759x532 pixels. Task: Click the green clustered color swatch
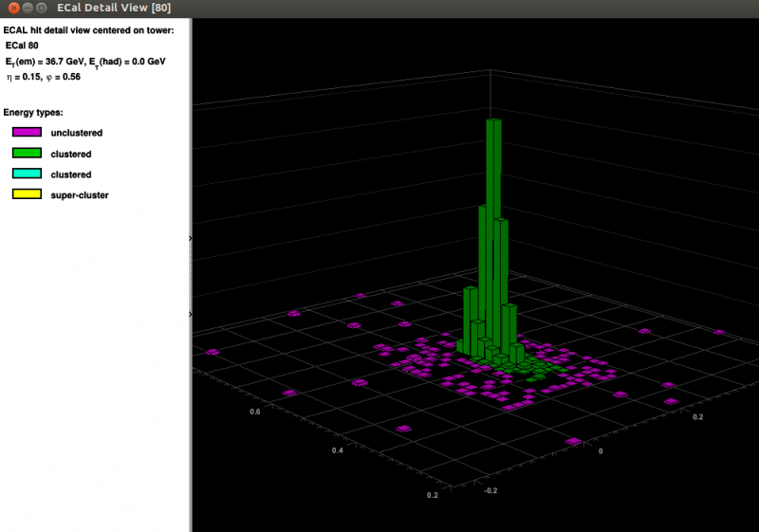tap(28, 153)
